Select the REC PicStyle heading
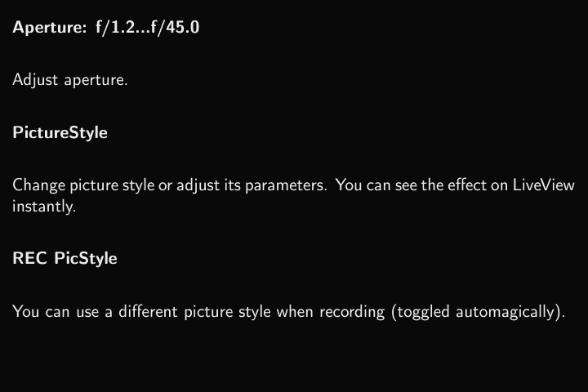Viewport: 588px width, 392px height. coord(65,259)
